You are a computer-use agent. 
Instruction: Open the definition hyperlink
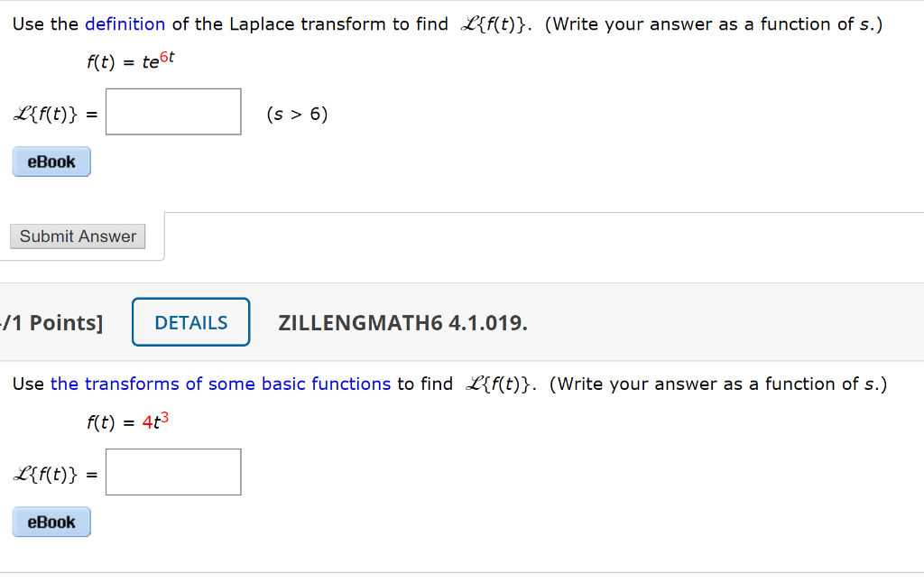pos(125,23)
